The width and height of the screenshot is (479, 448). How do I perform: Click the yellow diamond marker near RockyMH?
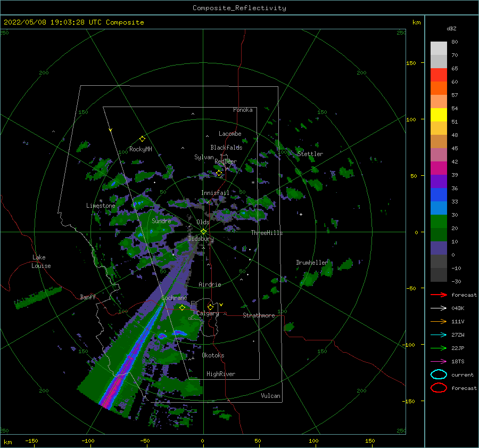(x=142, y=139)
